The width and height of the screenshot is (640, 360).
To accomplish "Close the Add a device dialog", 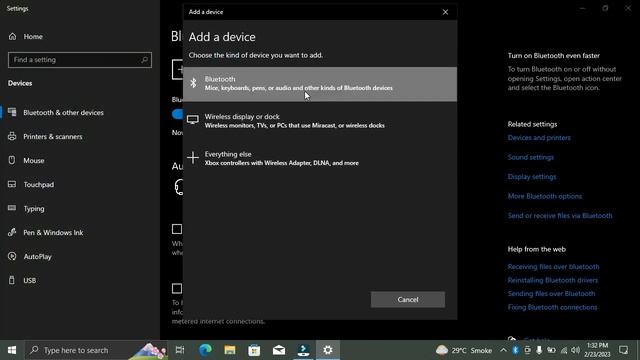I will click(x=445, y=12).
